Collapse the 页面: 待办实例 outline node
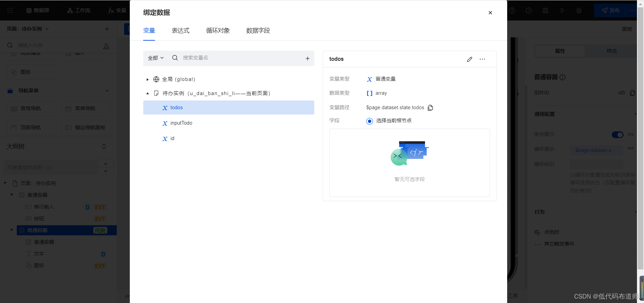The image size is (644, 303). pyautogui.click(x=5, y=183)
